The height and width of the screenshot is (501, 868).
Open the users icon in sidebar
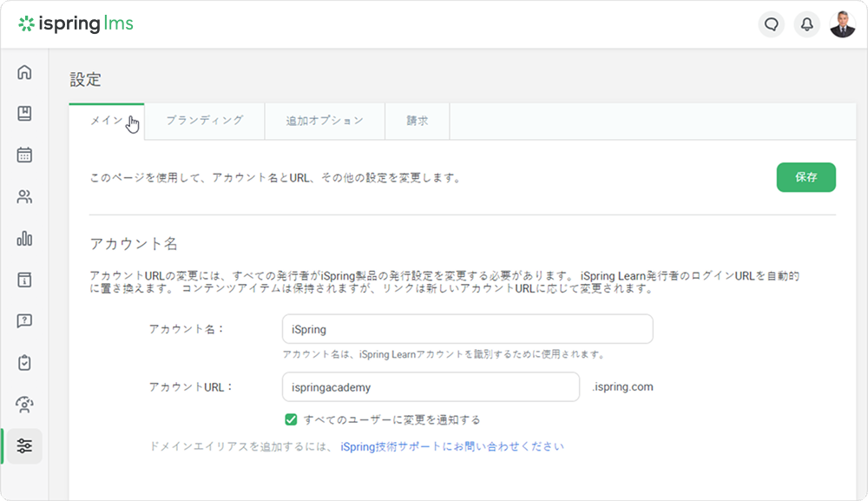[24, 197]
